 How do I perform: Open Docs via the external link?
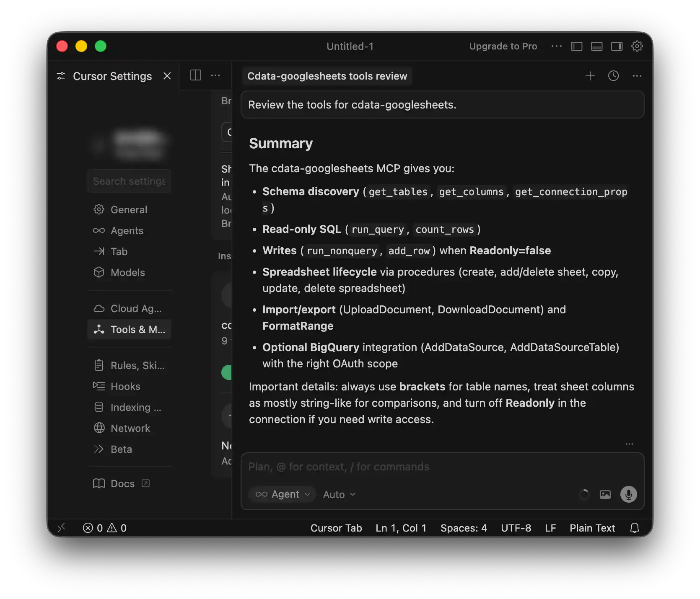pos(145,483)
